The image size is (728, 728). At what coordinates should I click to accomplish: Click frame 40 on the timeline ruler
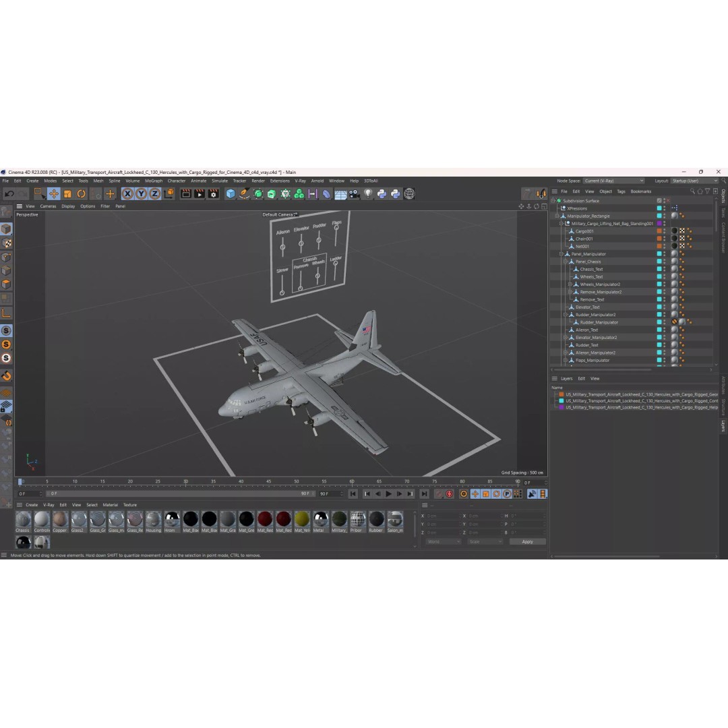[241, 481]
